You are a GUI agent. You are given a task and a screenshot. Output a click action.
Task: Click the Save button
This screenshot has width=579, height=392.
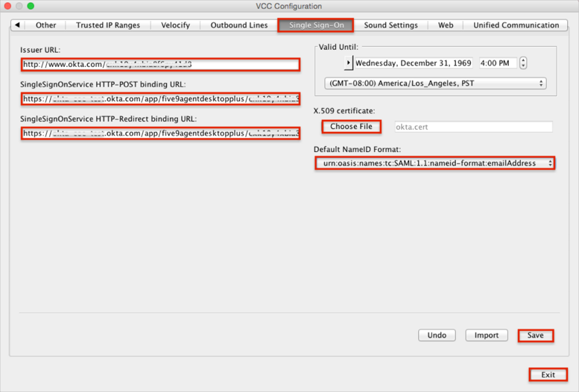point(535,335)
